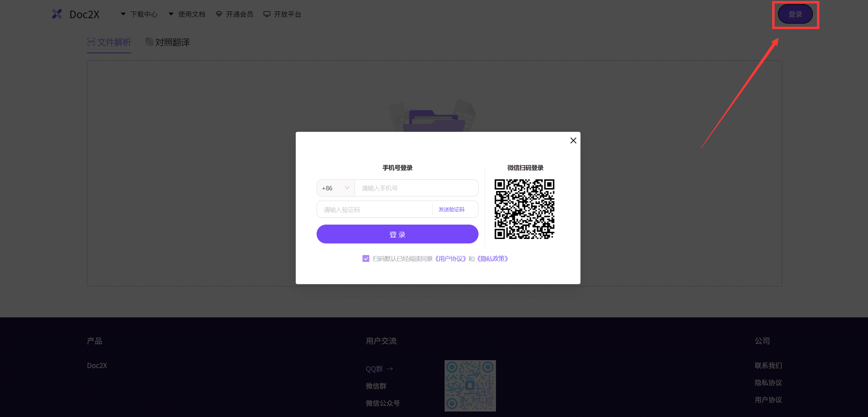Screen dimensions: 868x417
Task: Open the +86 country code dropdown
Action: pyautogui.click(x=335, y=188)
